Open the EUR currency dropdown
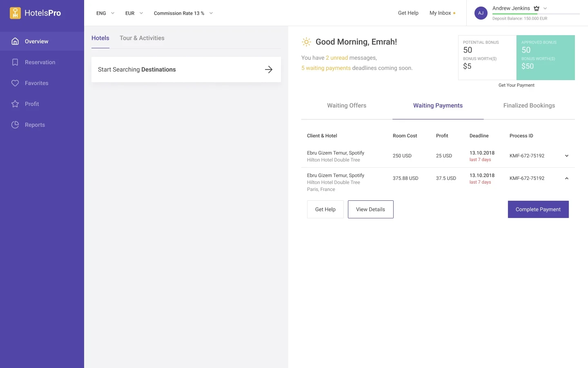The image size is (588, 368). pos(134,13)
